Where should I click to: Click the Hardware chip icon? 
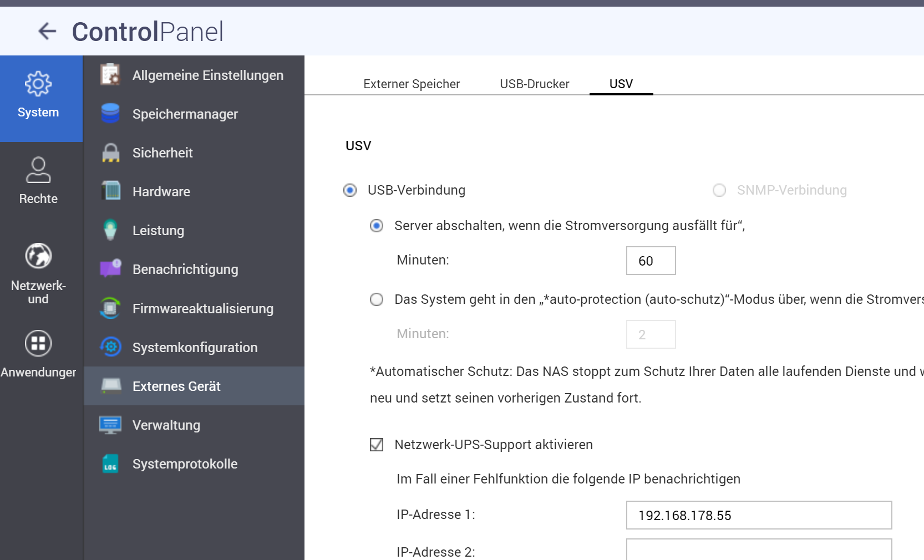pyautogui.click(x=111, y=191)
